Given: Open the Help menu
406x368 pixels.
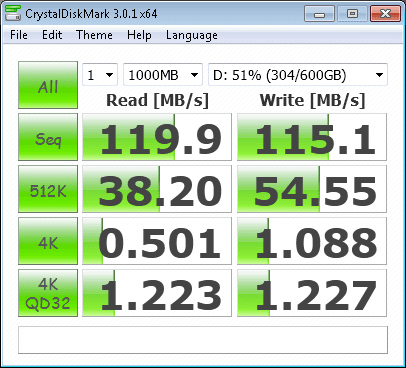Looking at the screenshot, I should point(139,35).
